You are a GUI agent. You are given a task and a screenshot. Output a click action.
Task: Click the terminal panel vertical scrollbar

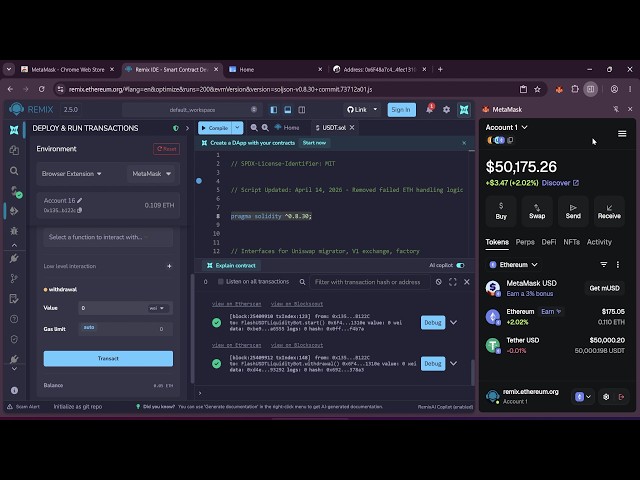(x=472, y=372)
